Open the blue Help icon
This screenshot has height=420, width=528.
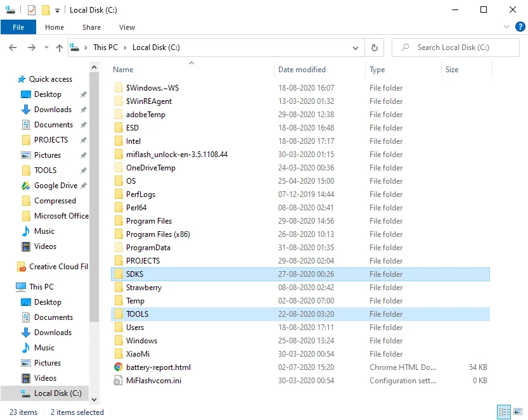pyautogui.click(x=520, y=27)
